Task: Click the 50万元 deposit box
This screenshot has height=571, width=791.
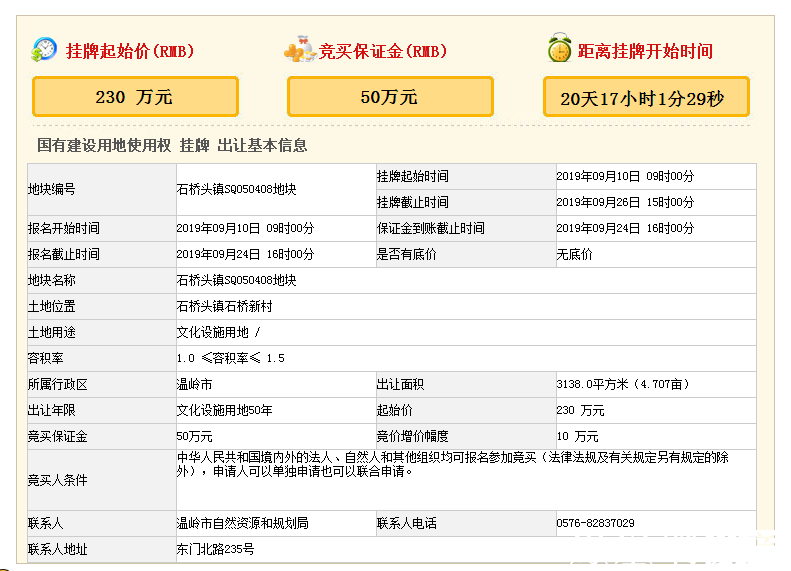Action: [x=390, y=96]
